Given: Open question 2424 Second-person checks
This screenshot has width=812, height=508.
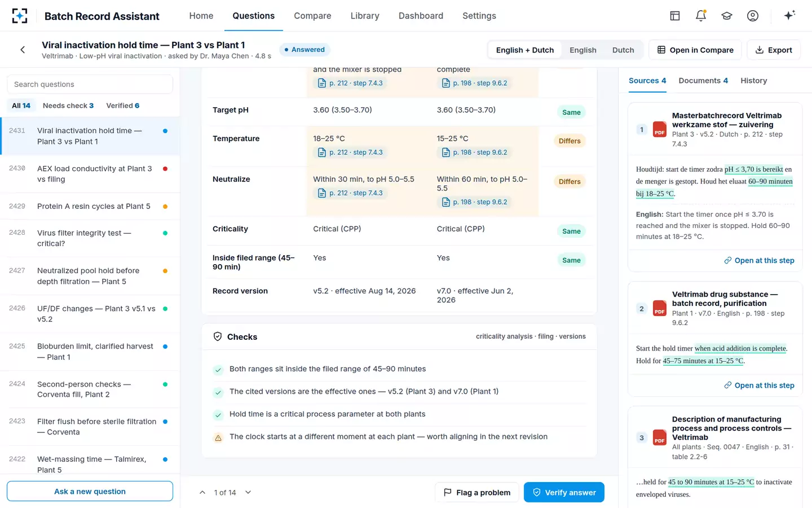Looking at the screenshot, I should click(x=90, y=389).
